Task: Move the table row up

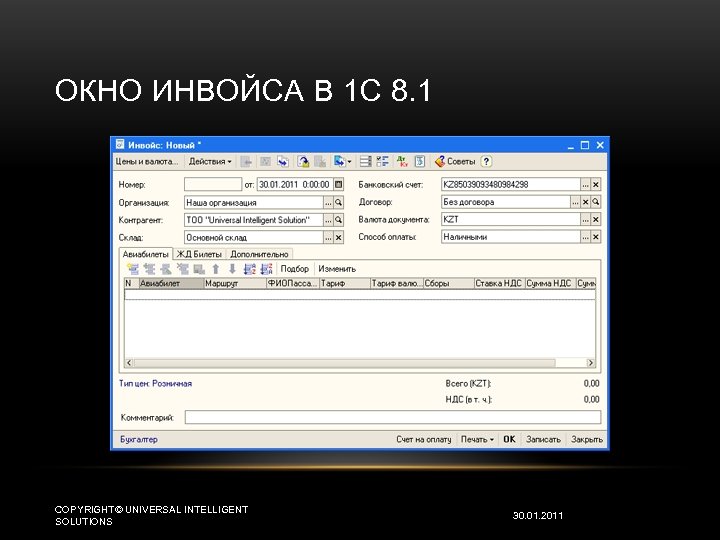Action: (216, 269)
